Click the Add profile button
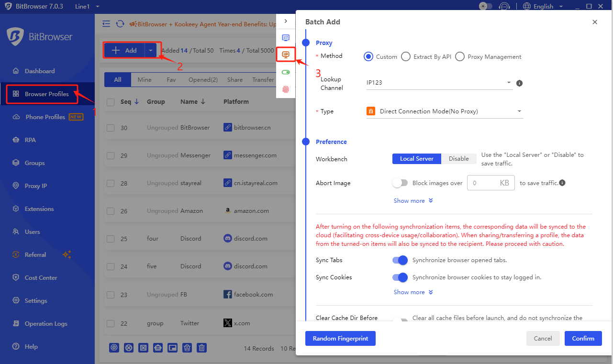The image size is (613, 364). pos(124,50)
